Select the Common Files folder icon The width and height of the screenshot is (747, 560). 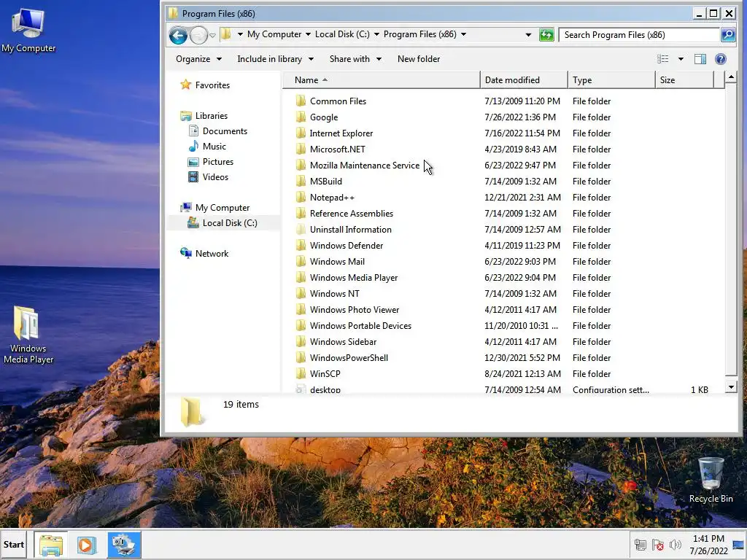pyautogui.click(x=301, y=101)
